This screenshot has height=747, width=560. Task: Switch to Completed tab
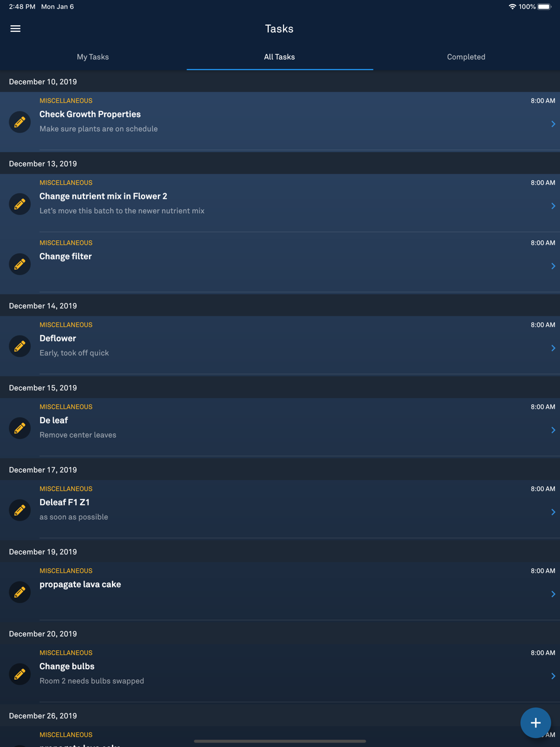pyautogui.click(x=466, y=57)
